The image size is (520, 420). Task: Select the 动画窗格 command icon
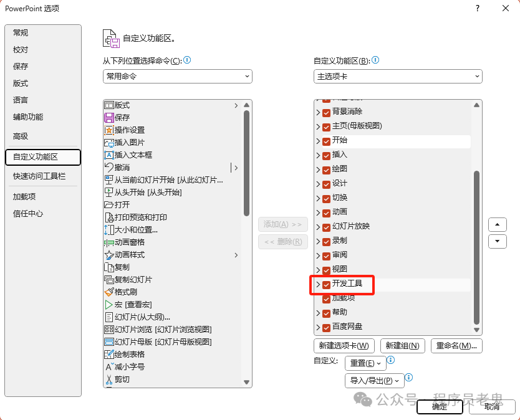pos(109,242)
